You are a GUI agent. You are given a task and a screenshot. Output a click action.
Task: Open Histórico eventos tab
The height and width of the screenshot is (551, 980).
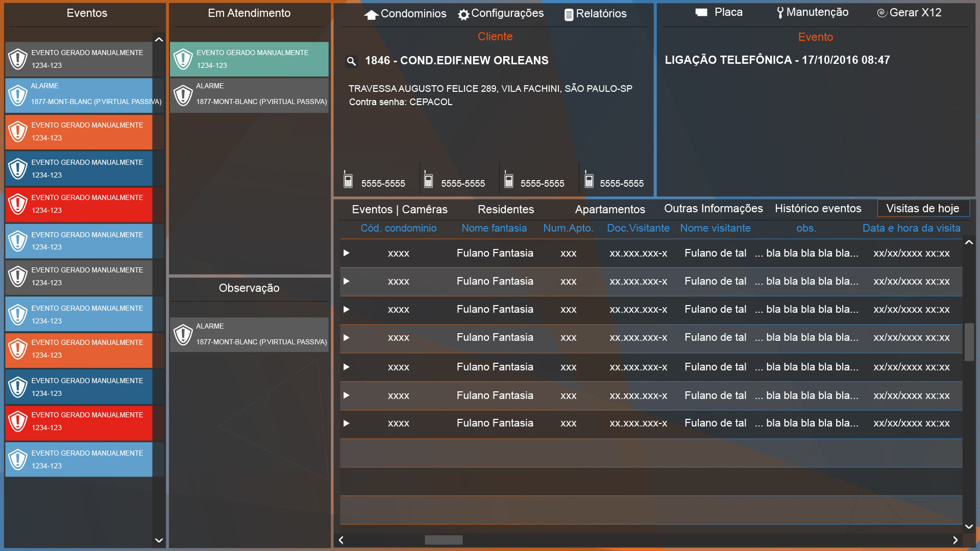coord(818,208)
